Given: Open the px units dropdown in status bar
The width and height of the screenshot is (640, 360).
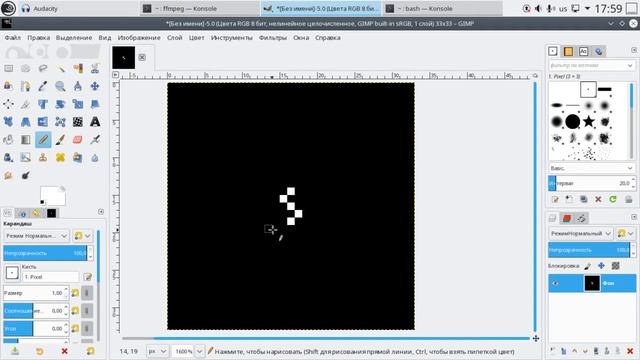Looking at the screenshot, I should 157,351.
